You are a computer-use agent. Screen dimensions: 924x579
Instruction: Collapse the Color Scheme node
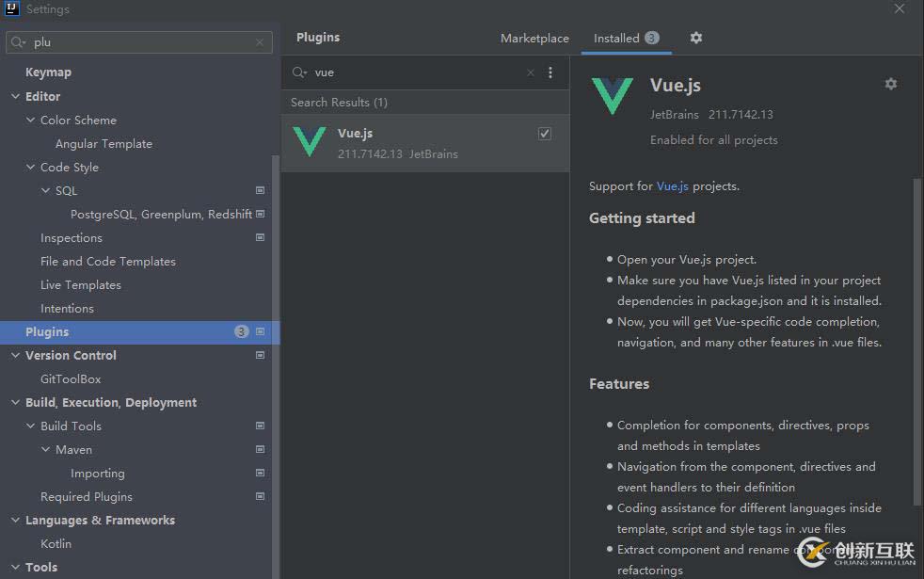point(31,120)
